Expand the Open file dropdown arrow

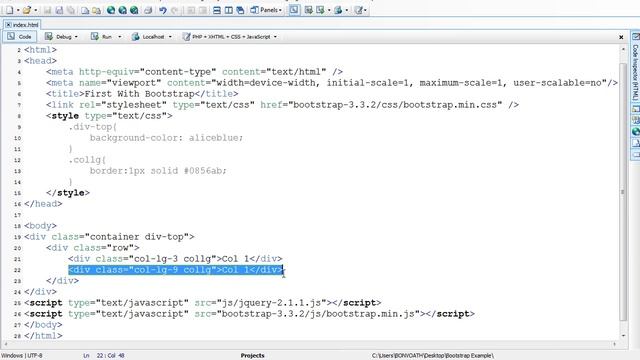pos(36,10)
